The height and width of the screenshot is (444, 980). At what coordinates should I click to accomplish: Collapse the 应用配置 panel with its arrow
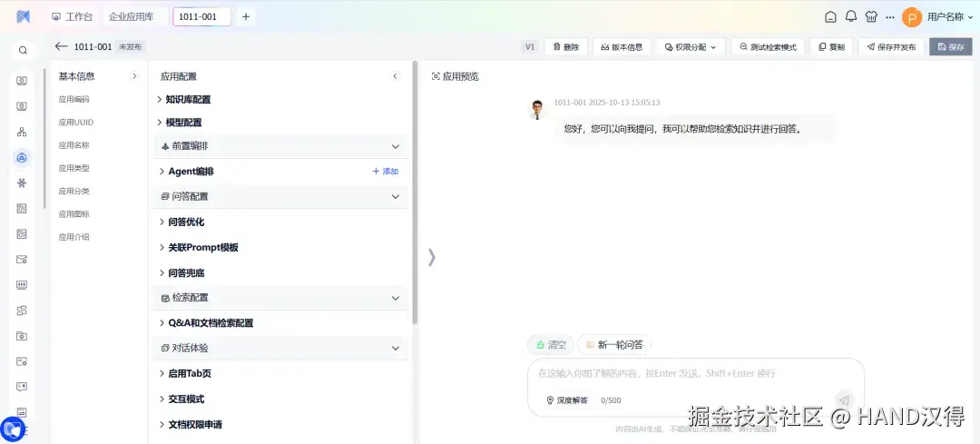point(395,76)
